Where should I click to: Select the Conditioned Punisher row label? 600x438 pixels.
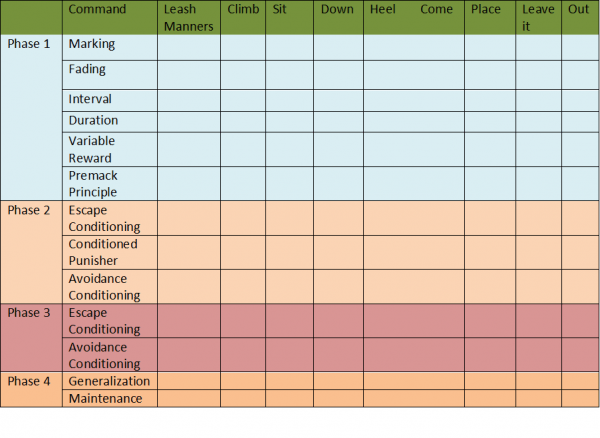pyautogui.click(x=103, y=253)
